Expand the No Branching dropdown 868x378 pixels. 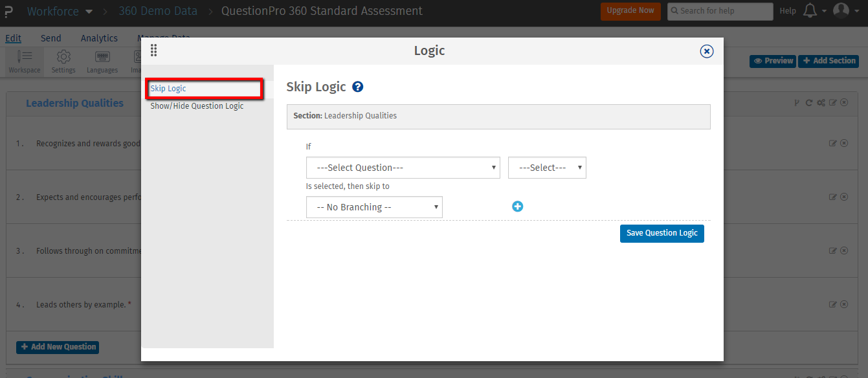point(374,207)
